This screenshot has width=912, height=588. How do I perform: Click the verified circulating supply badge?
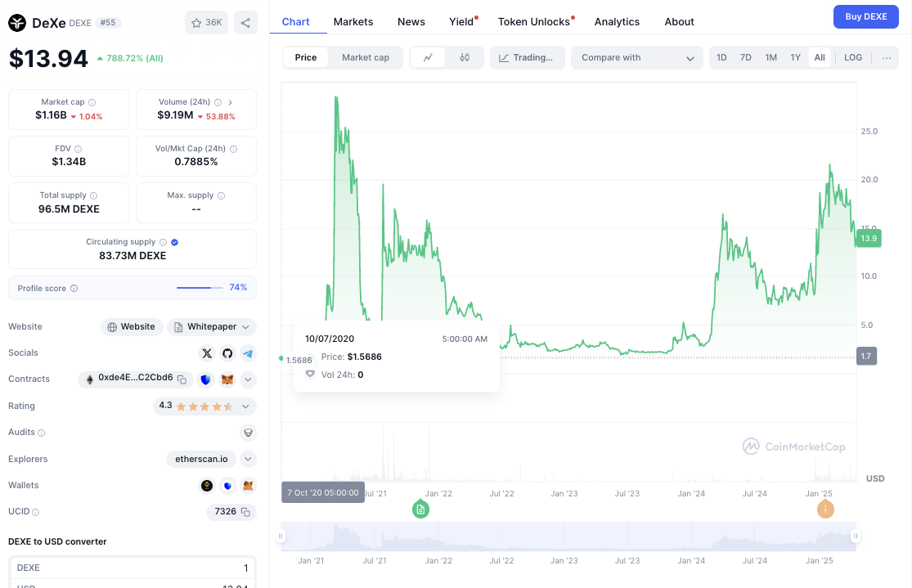(174, 242)
